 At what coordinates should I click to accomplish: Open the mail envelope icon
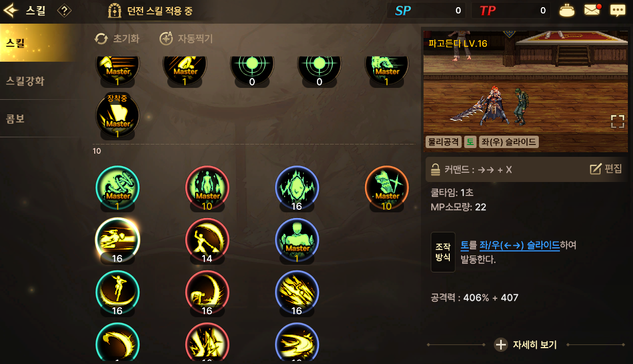tap(593, 10)
